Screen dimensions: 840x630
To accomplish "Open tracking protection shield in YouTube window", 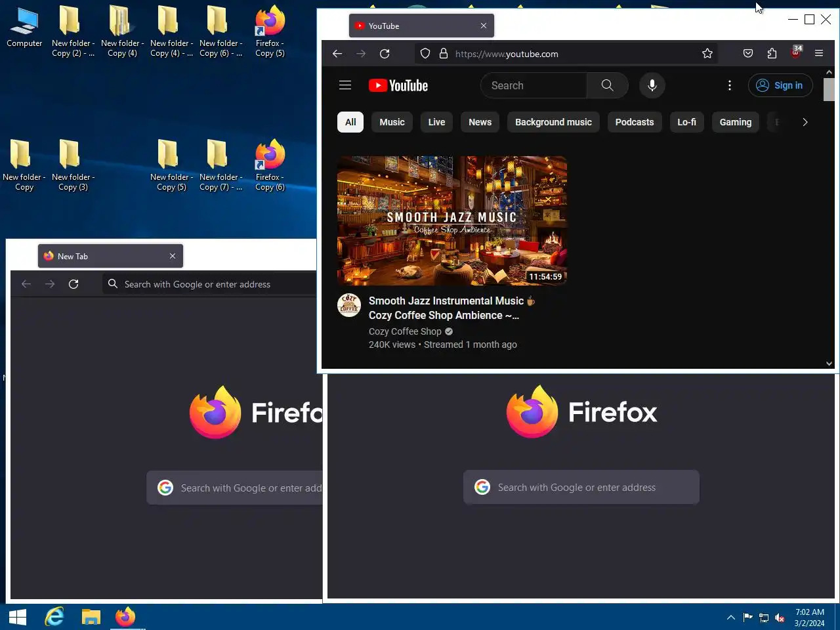I will pyautogui.click(x=425, y=54).
